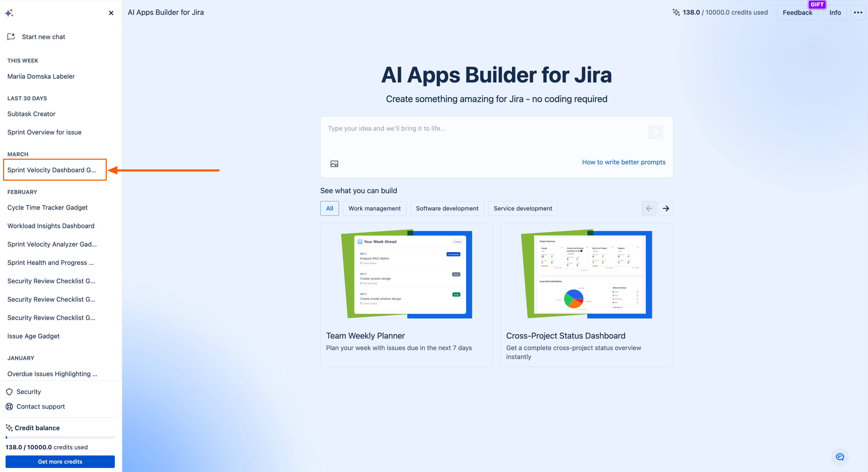This screenshot has width=868, height=472.
Task: Open Sprint Health and Progress chat
Action: pos(51,263)
